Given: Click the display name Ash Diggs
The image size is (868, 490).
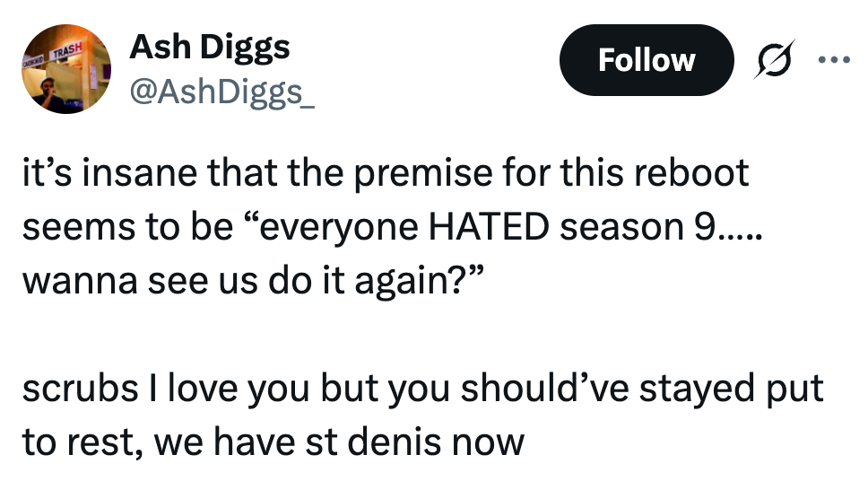Looking at the screenshot, I should 209,47.
